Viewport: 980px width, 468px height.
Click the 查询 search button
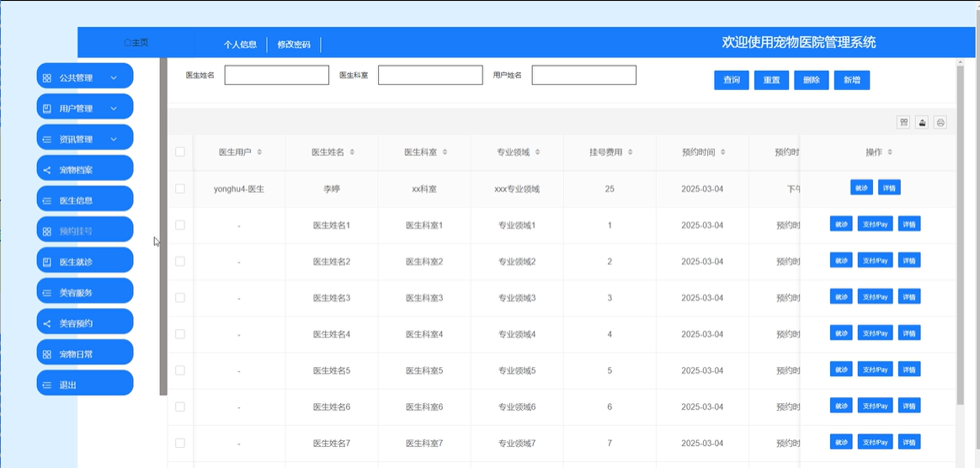732,80
